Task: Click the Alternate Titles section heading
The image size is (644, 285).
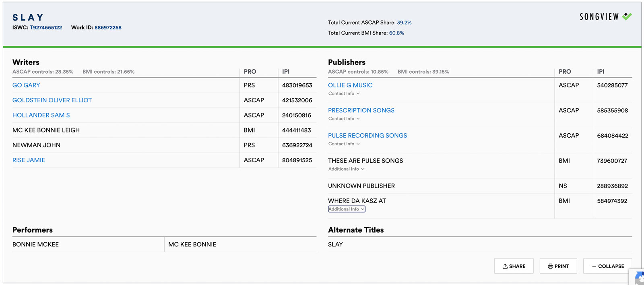Action: coord(356,230)
